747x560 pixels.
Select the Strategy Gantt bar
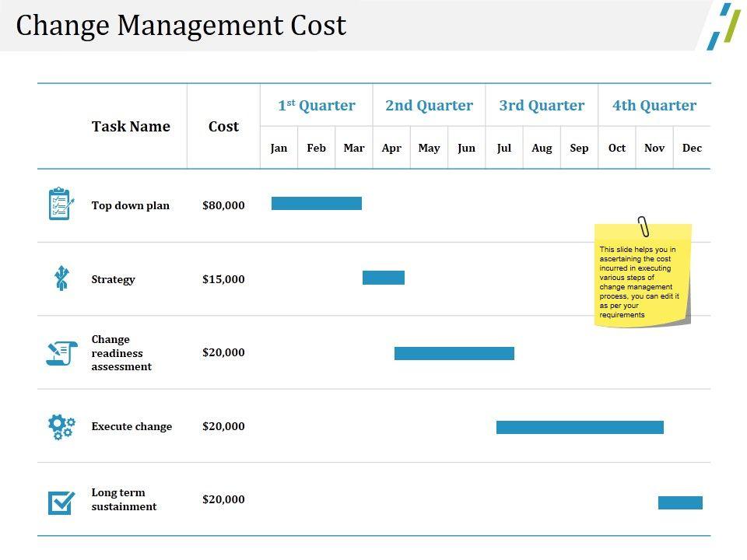point(384,278)
